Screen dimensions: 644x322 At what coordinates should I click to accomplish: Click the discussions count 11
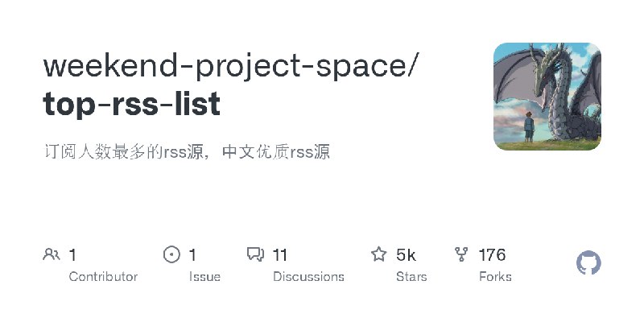(x=279, y=255)
